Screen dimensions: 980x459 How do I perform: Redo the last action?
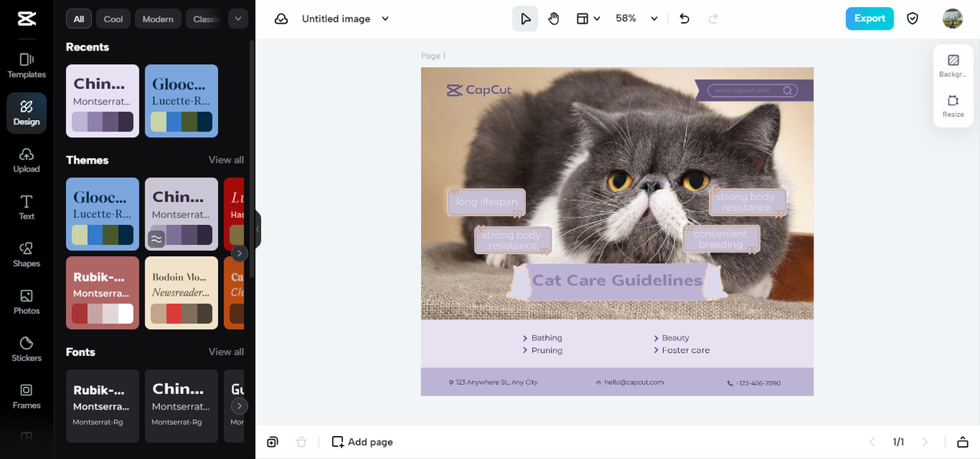pos(714,18)
